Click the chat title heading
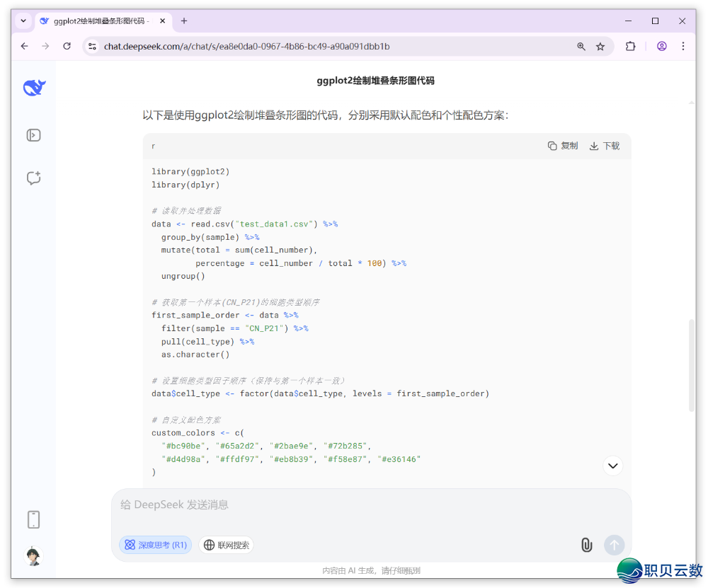Viewport: 708px width, 588px height. (x=376, y=81)
